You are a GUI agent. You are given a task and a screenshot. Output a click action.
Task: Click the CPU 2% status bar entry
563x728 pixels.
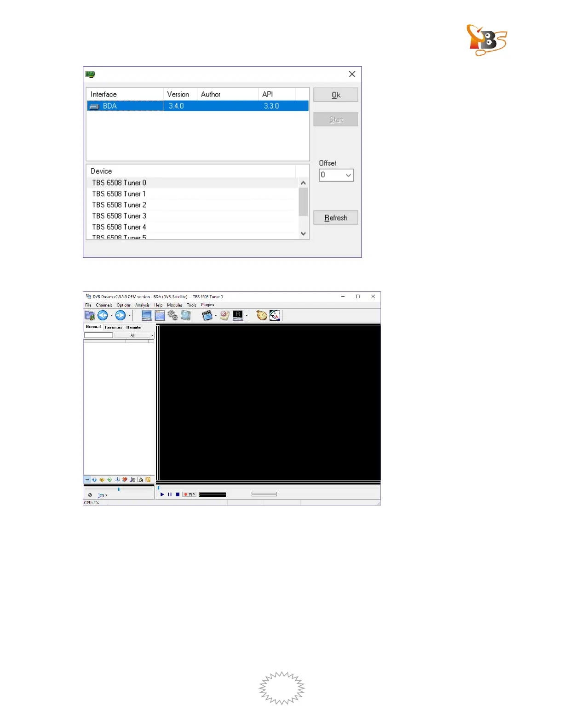click(x=92, y=503)
